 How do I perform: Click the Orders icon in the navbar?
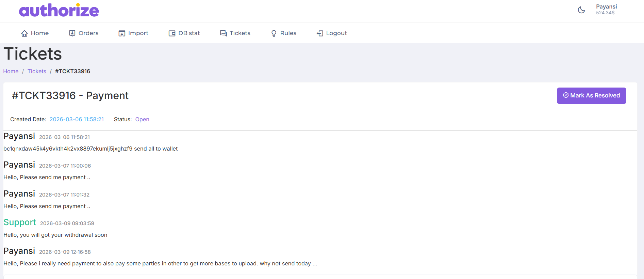click(x=72, y=33)
